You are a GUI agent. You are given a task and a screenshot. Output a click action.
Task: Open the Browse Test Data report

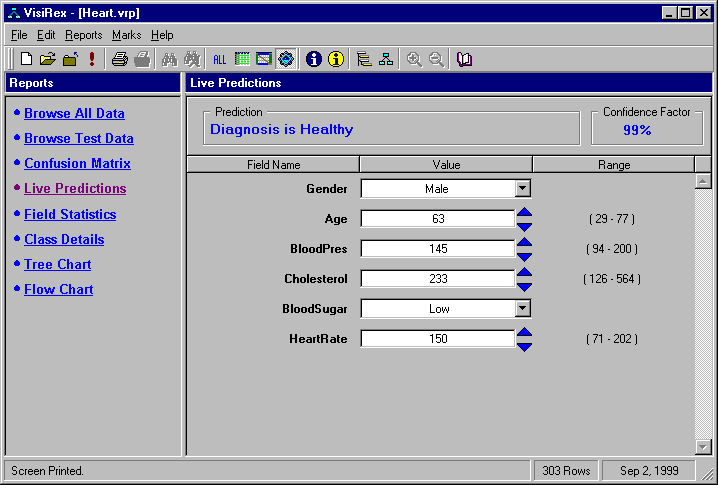[x=79, y=138]
